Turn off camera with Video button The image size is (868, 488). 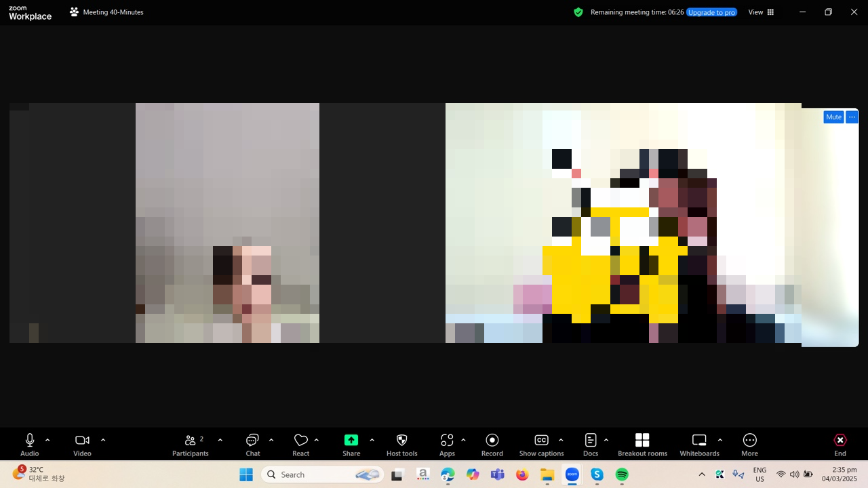(82, 445)
